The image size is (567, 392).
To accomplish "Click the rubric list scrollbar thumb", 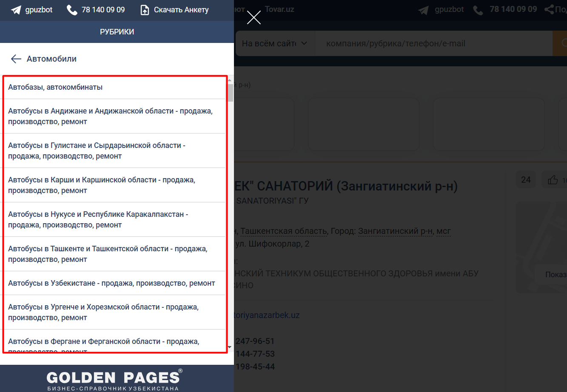I will 230,93.
